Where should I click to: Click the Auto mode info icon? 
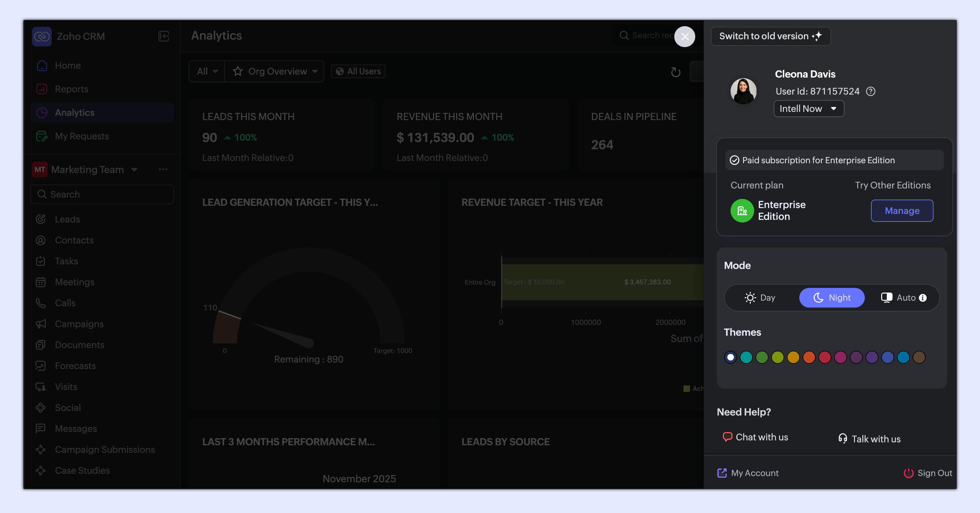click(922, 298)
